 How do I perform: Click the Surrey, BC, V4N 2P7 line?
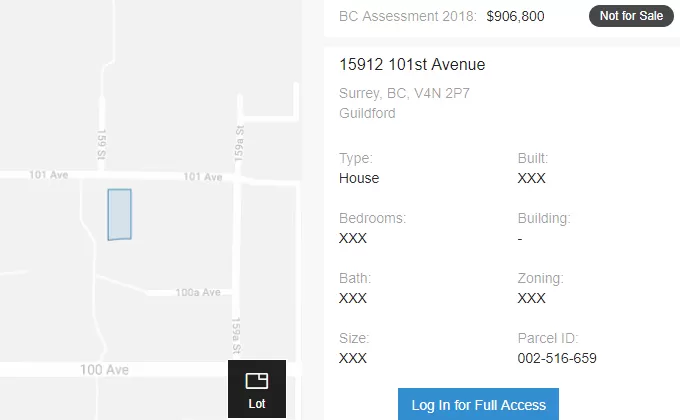click(x=404, y=93)
